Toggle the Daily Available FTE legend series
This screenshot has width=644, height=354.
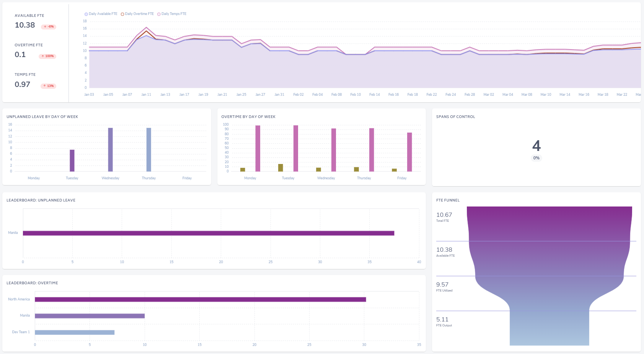coord(101,14)
